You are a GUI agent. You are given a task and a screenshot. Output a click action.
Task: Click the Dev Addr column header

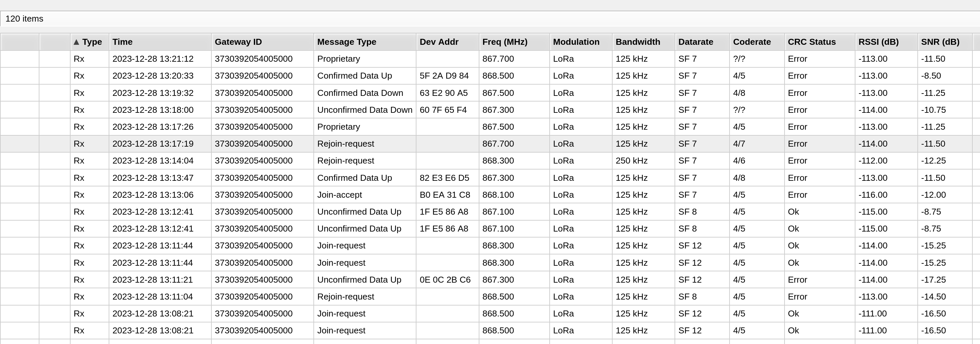448,42
